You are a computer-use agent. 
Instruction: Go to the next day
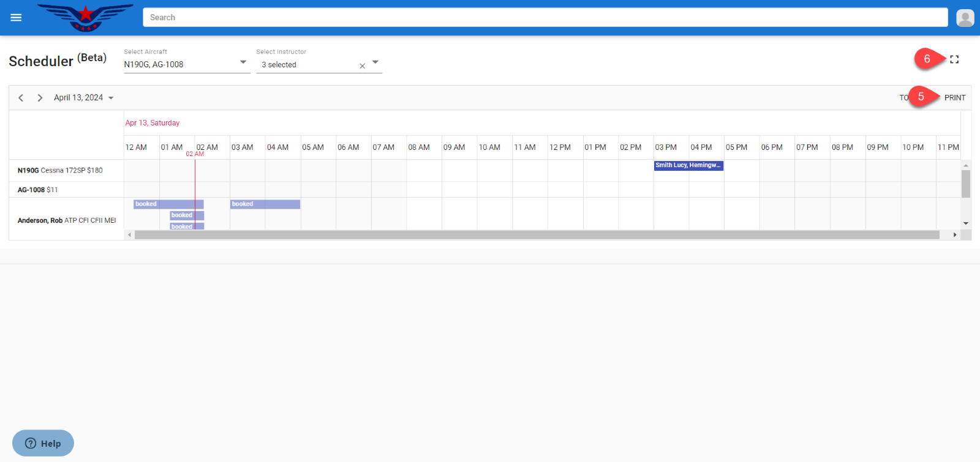pos(40,98)
